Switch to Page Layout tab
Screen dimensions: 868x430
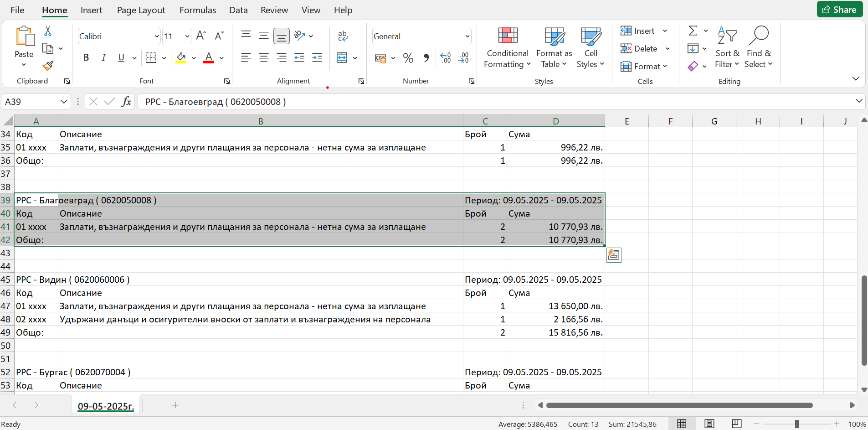141,10
